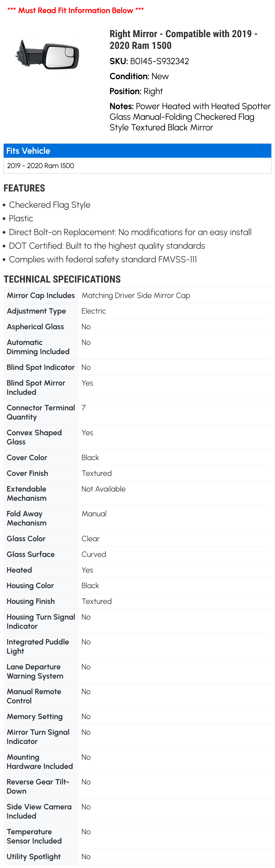Select the 2019 - 2020 Ram 1500 fitment row

pyautogui.click(x=41, y=166)
